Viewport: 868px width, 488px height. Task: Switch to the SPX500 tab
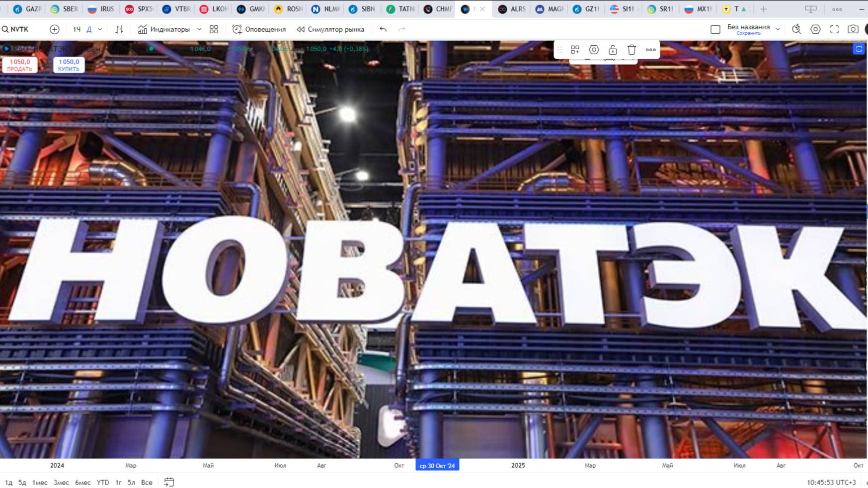139,9
